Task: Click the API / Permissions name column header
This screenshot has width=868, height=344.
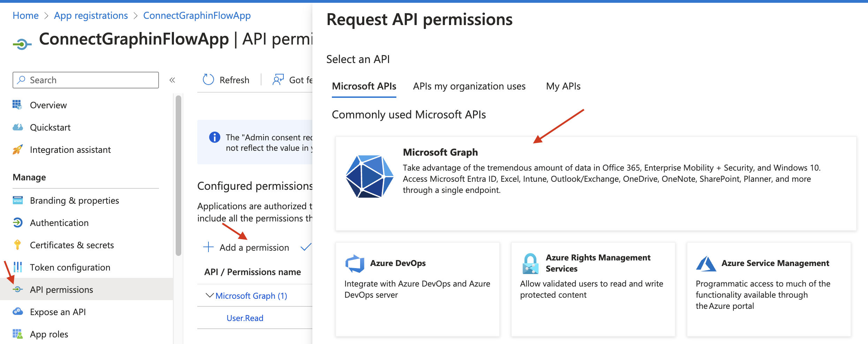Action: pyautogui.click(x=252, y=272)
